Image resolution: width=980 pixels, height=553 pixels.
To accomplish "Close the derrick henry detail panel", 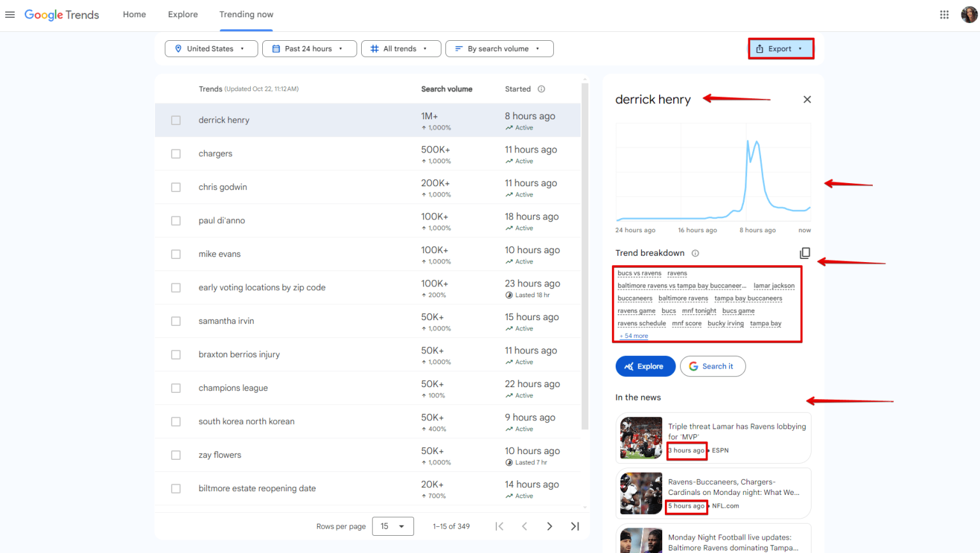I will pyautogui.click(x=806, y=100).
